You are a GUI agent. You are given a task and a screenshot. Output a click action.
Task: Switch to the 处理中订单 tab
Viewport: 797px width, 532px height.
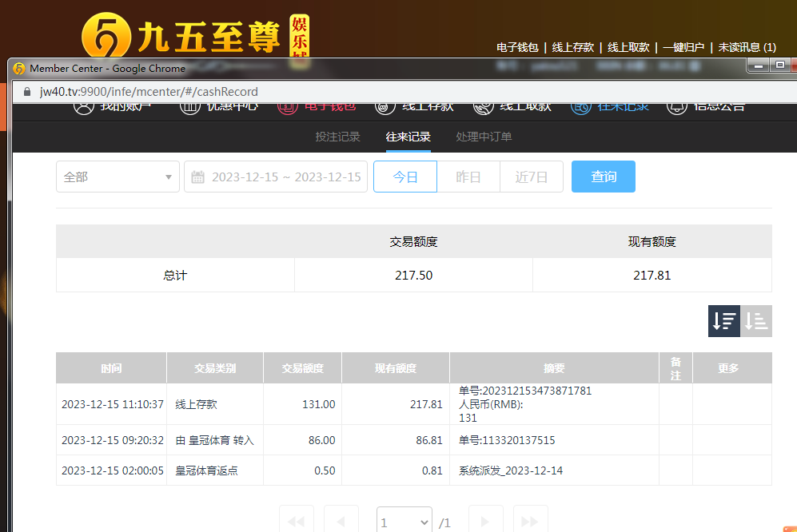[484, 137]
